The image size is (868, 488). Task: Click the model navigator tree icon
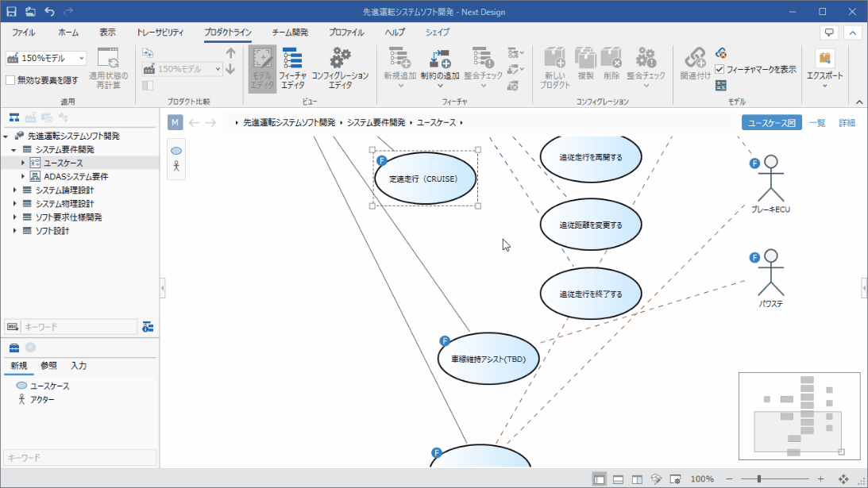pyautogui.click(x=14, y=117)
